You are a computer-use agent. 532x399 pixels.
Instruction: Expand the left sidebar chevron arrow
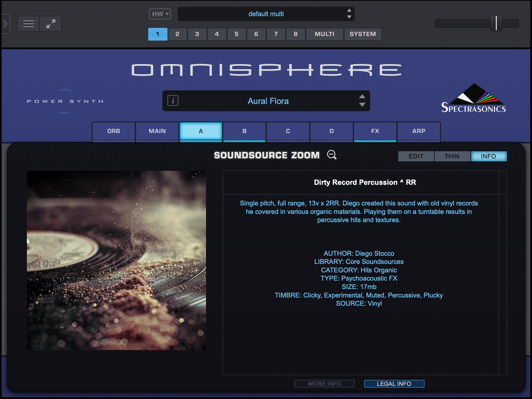(x=5, y=24)
